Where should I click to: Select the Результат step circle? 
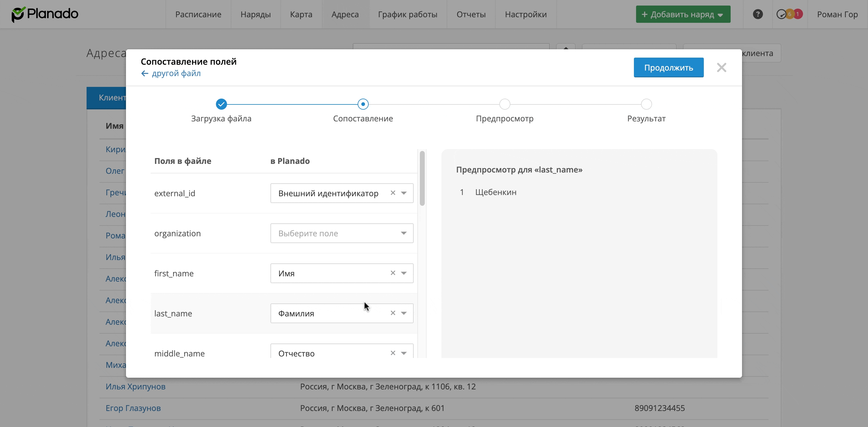(x=646, y=104)
